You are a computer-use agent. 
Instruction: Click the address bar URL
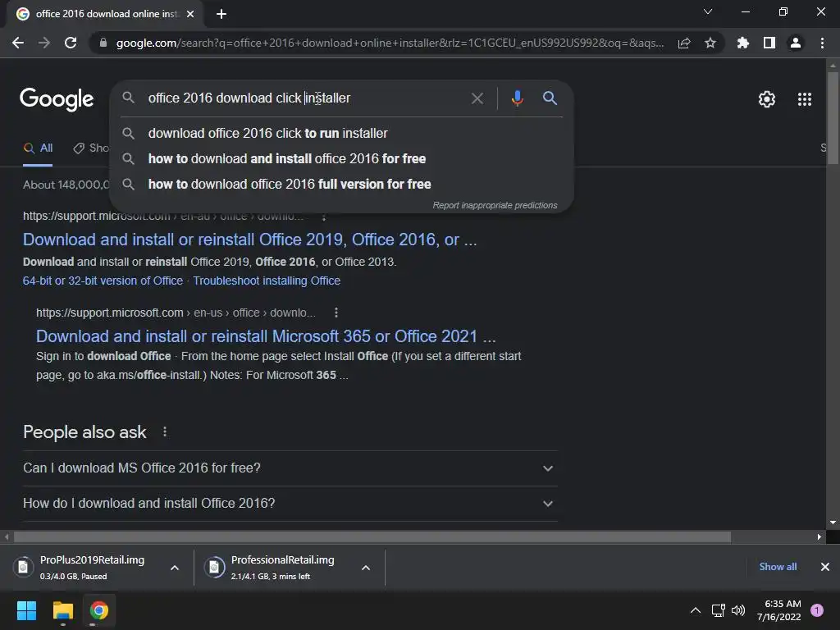[x=390, y=43]
